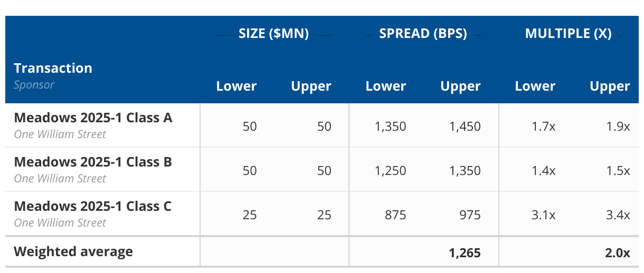This screenshot has width=644, height=273.
Task: Click the 3.4x upper multiple cell
Action: point(619,215)
